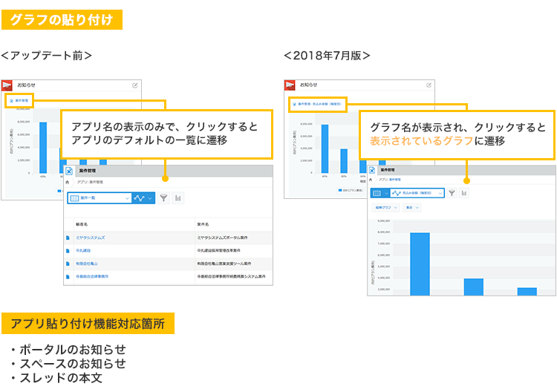Click the filter funnel icon in left app toolbar

tap(163, 198)
